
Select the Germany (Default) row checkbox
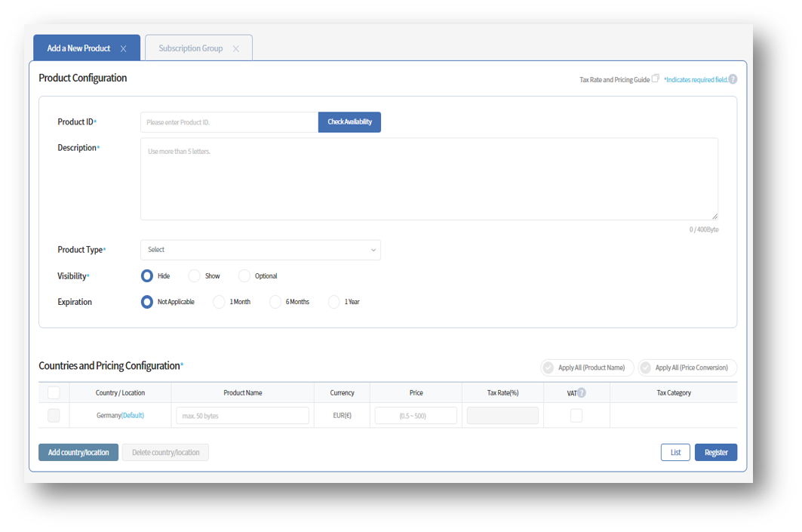tap(53, 415)
